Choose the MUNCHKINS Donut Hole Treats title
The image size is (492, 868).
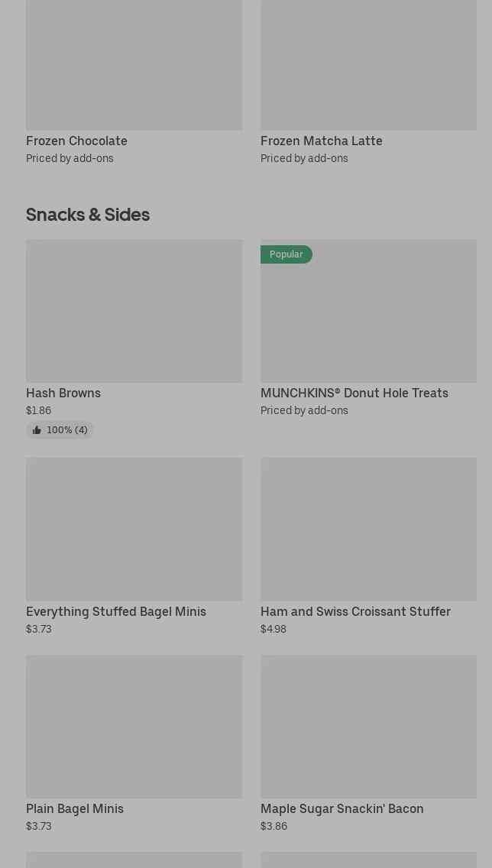[354, 393]
